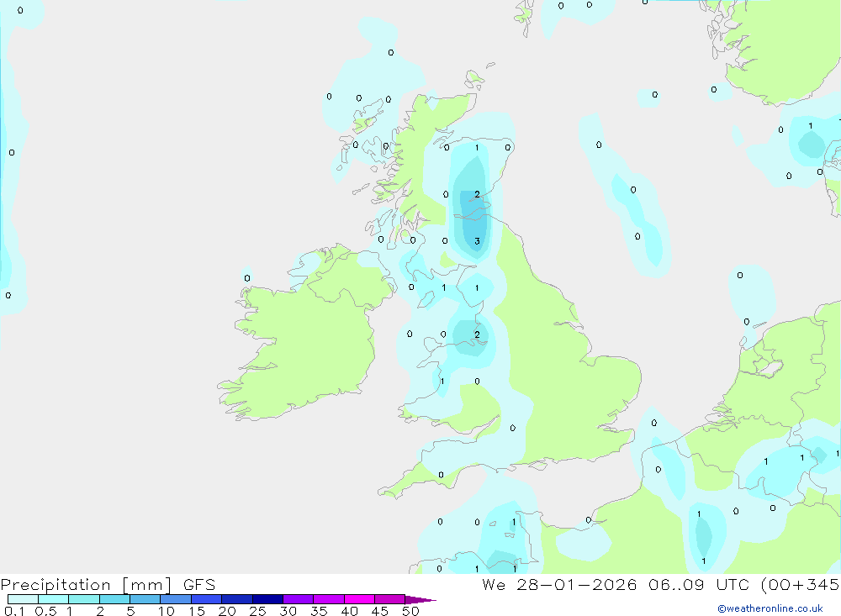Click the '25' legend scale label
841x616 pixels.
pyautogui.click(x=258, y=611)
